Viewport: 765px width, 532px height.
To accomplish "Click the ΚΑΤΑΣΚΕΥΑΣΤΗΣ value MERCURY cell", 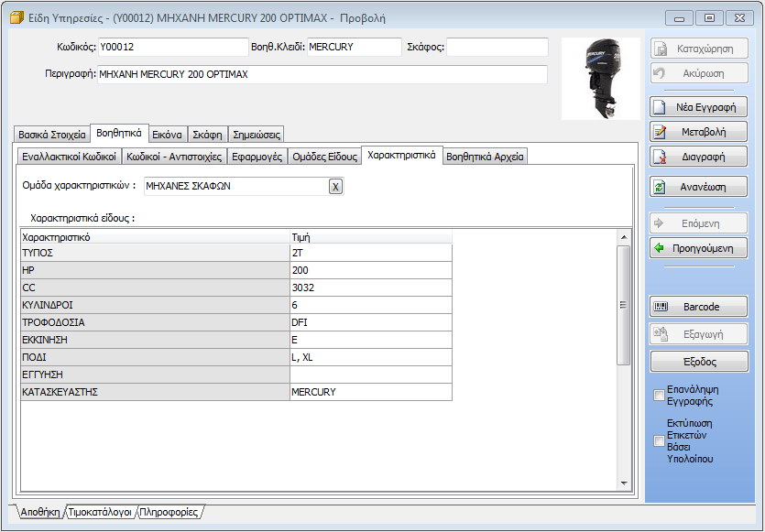I will pyautogui.click(x=371, y=392).
